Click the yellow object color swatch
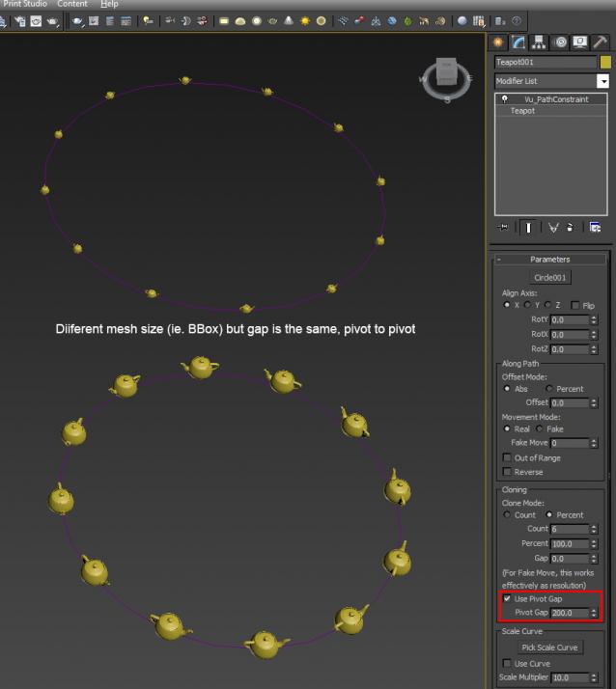616x689 pixels. click(x=605, y=63)
